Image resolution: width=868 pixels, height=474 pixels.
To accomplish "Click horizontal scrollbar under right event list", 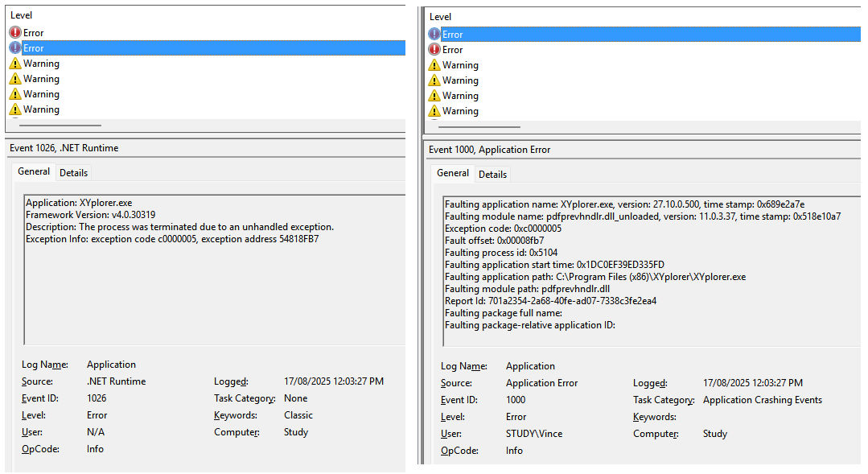I will [479, 127].
